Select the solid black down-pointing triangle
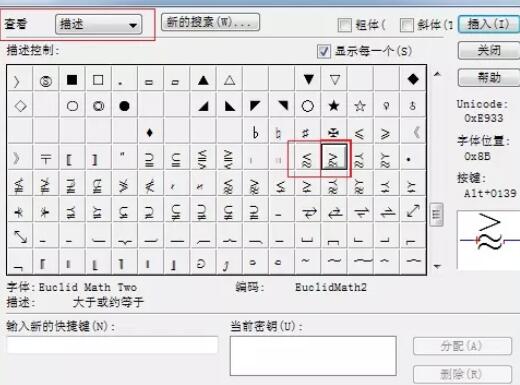The image size is (520, 385). 309,79
